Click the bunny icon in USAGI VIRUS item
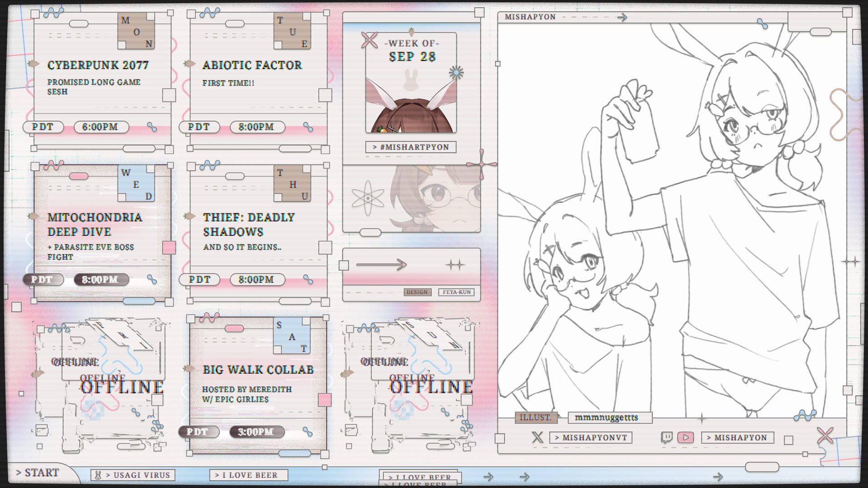The height and width of the screenshot is (488, 868). coord(98,475)
